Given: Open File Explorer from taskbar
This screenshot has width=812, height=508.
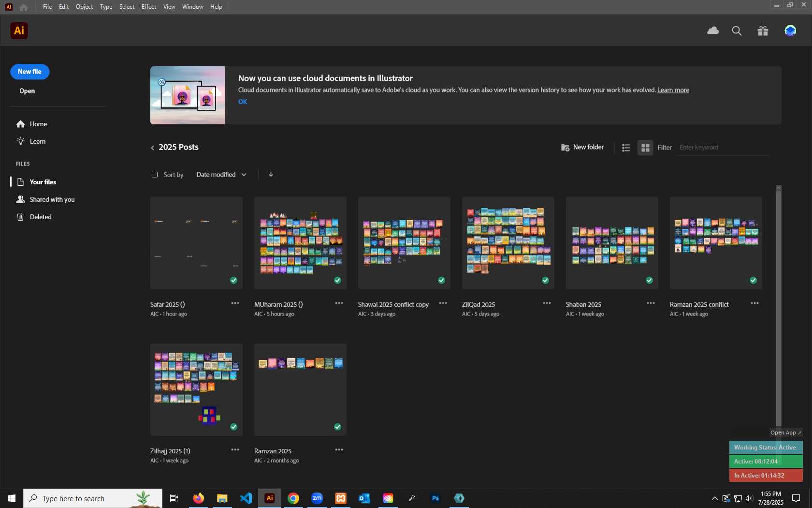Looking at the screenshot, I should pyautogui.click(x=222, y=498).
